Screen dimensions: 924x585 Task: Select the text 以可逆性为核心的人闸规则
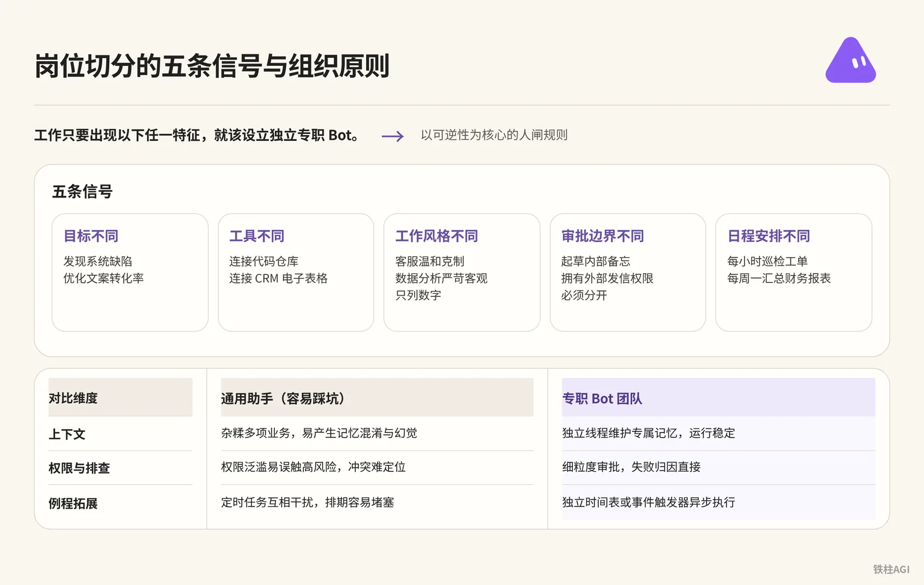494,135
